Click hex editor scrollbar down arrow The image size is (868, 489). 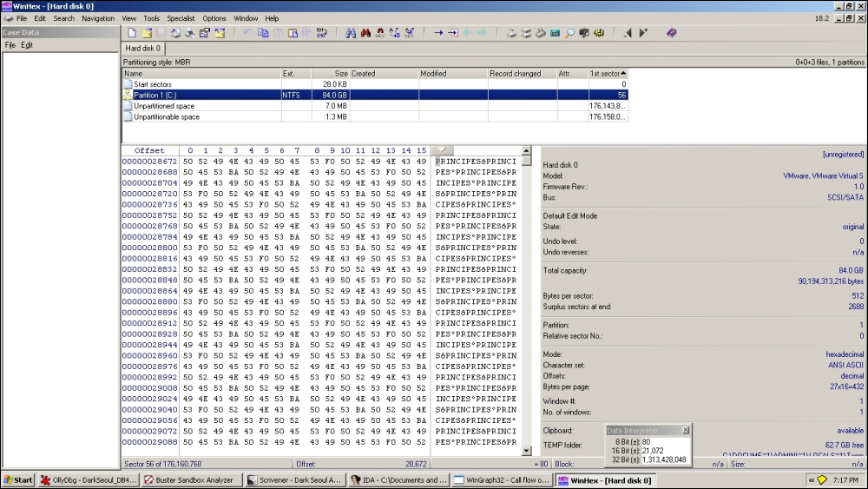(526, 451)
